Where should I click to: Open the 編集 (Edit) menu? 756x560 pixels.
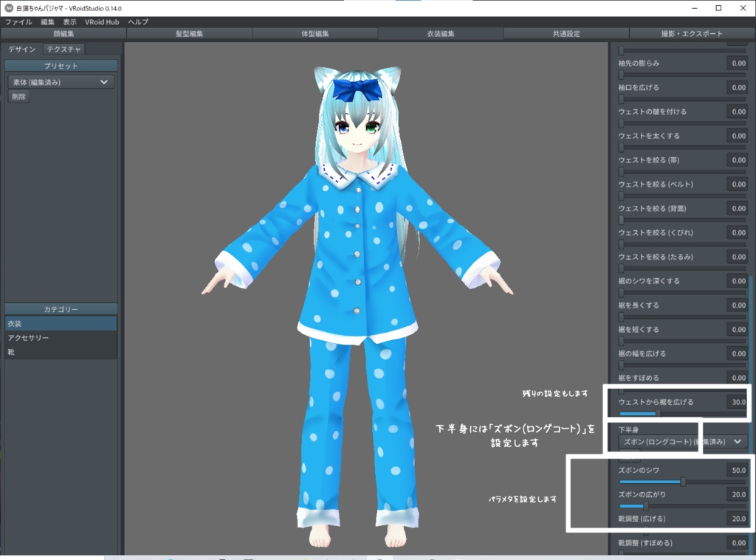48,22
